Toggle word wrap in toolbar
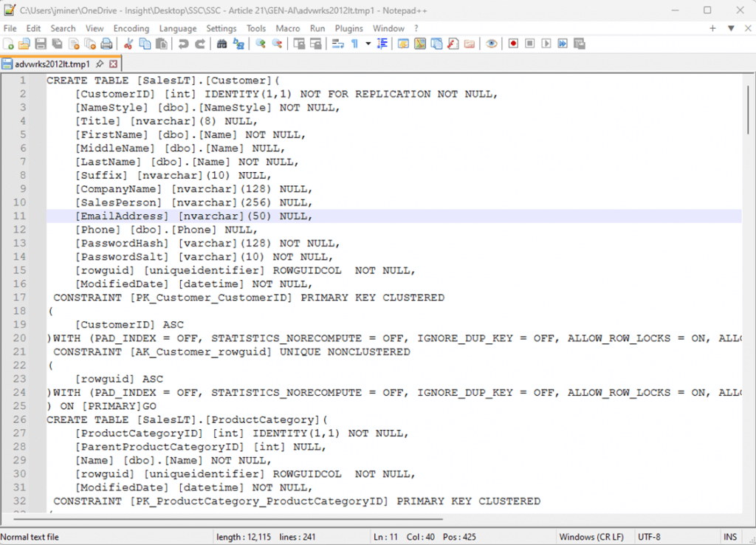Image resolution: width=756 pixels, height=545 pixels. pos(337,44)
